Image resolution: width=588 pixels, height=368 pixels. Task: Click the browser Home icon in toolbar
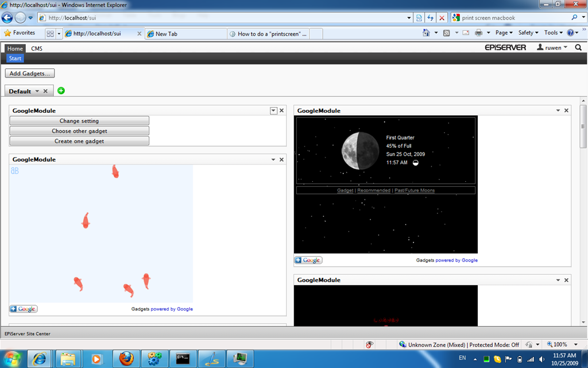[426, 33]
